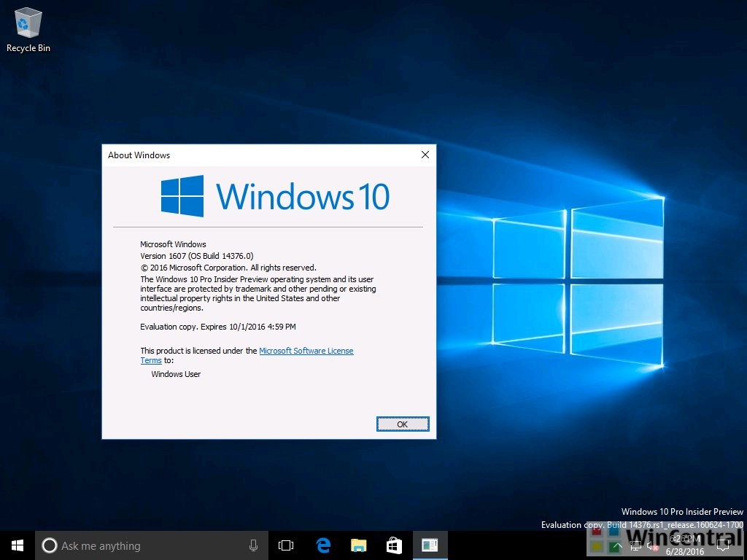Open Task View from the taskbar

(286, 545)
